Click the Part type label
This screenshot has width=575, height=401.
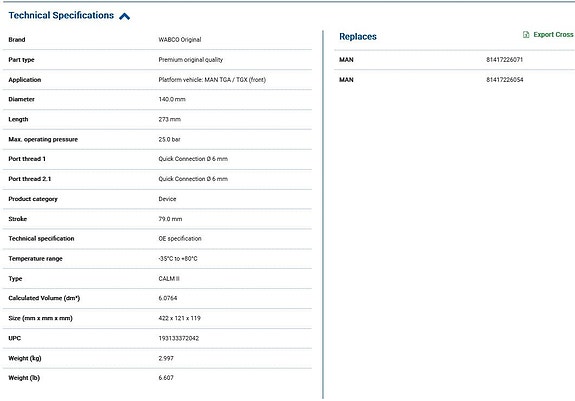click(21, 60)
